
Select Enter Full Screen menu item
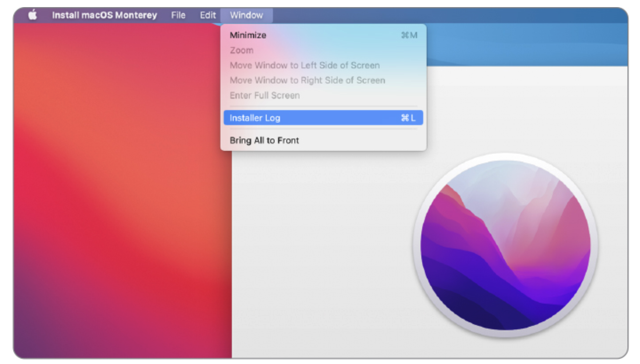coord(323,95)
